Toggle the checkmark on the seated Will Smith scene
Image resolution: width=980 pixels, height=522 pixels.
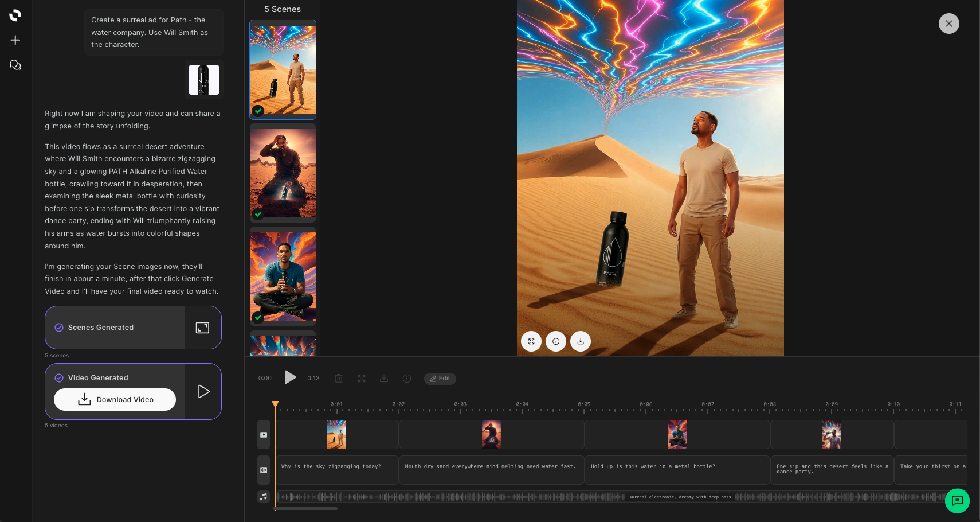[257, 318]
